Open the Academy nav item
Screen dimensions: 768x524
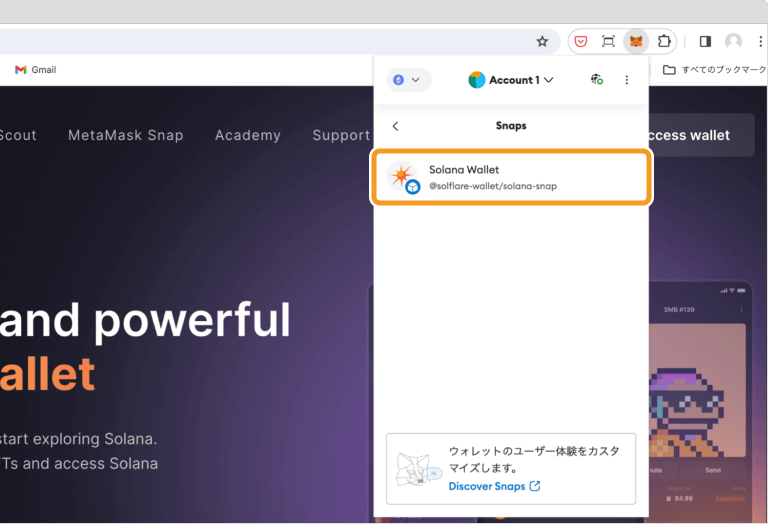pos(248,135)
